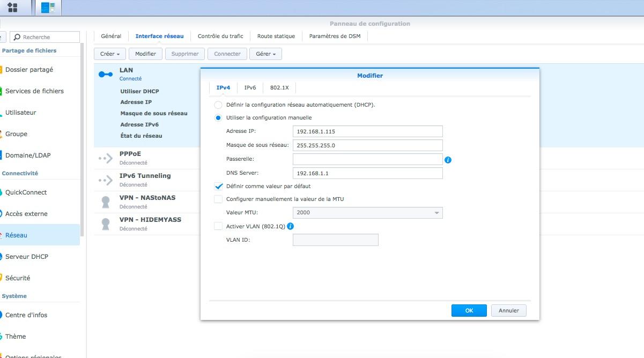
Task: Click the PPPoE interface icon
Action: coord(106,158)
